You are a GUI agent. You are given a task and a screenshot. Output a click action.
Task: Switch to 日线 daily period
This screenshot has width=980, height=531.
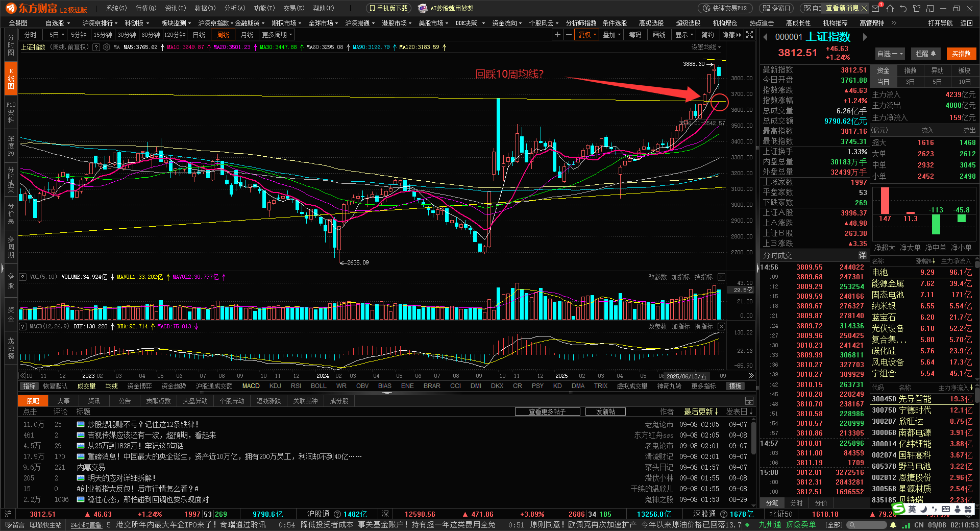pos(199,35)
